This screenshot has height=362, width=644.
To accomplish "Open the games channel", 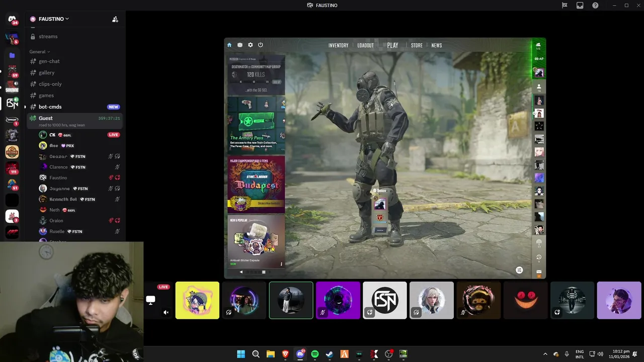I will (74, 96).
